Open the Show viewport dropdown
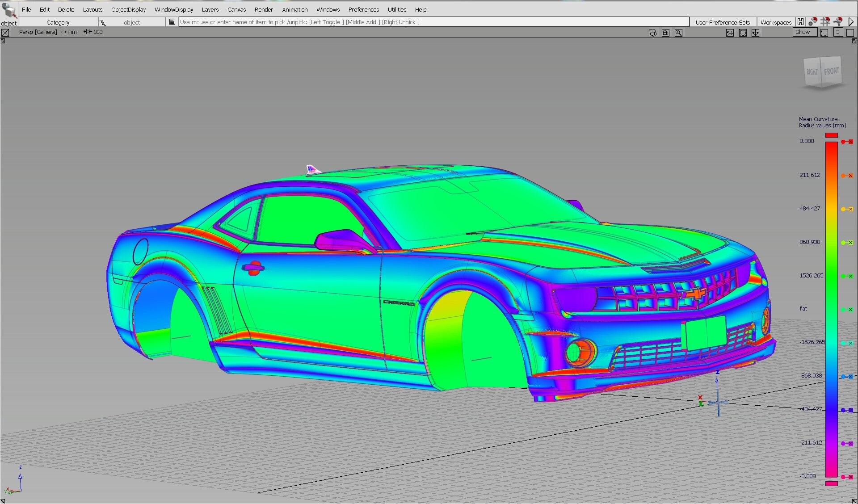 [x=805, y=32]
